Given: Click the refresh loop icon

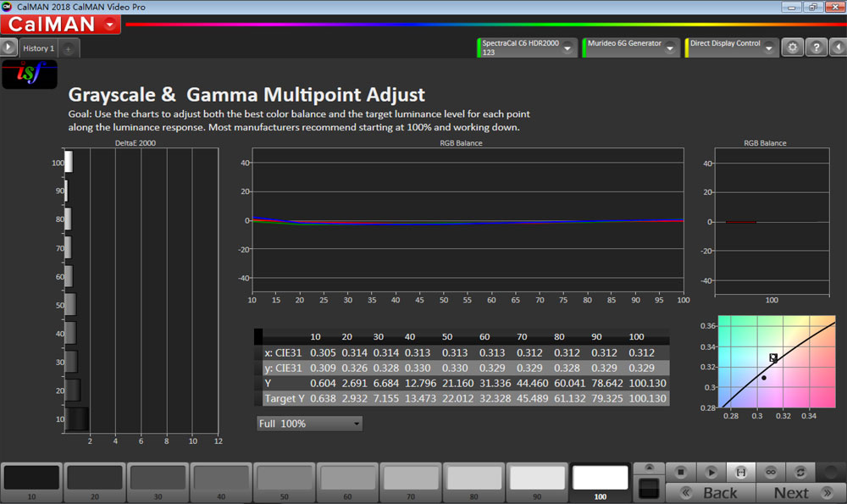Looking at the screenshot, I should tap(800, 472).
